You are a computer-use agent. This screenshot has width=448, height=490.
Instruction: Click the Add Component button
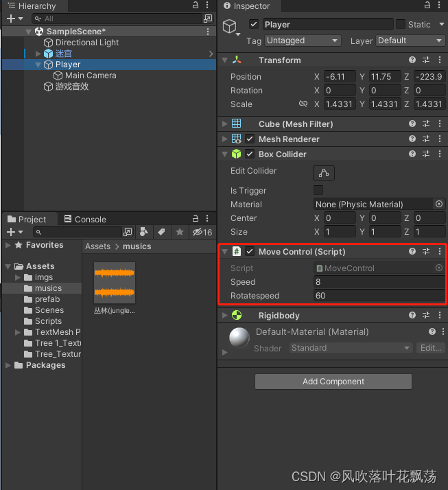point(333,382)
